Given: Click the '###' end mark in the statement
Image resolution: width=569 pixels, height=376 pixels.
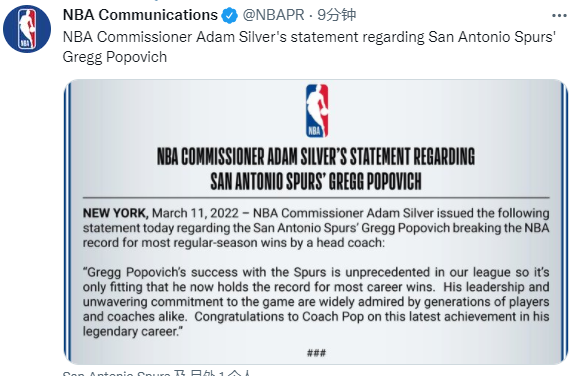Looking at the screenshot, I should (316, 353).
